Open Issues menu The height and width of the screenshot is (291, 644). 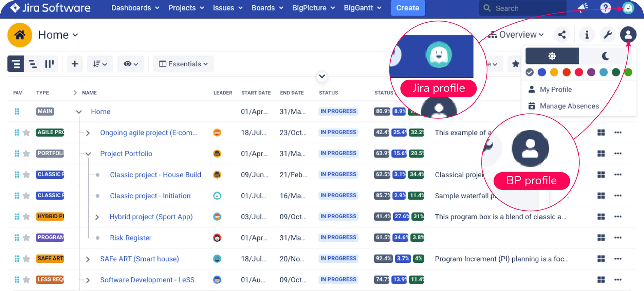click(x=228, y=8)
